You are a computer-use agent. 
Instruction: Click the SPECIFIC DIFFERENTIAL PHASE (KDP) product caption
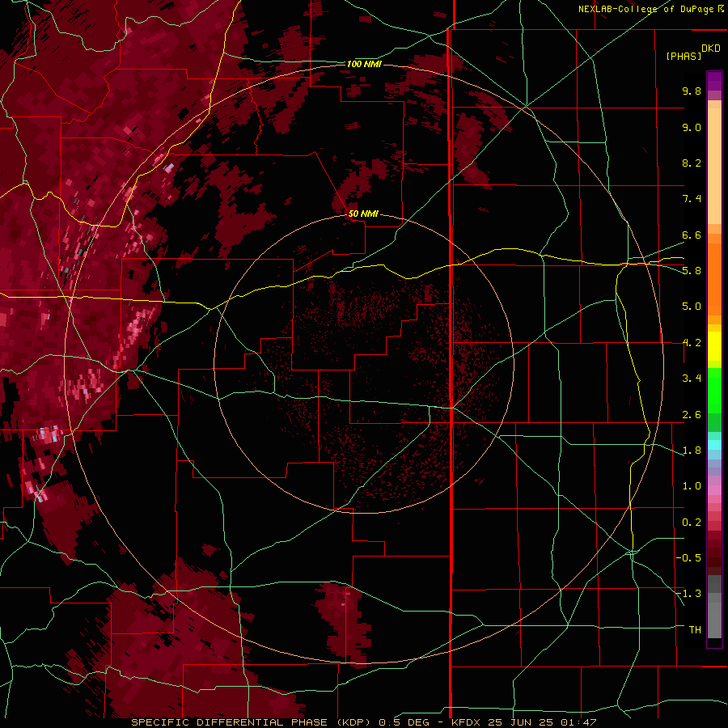253,722
